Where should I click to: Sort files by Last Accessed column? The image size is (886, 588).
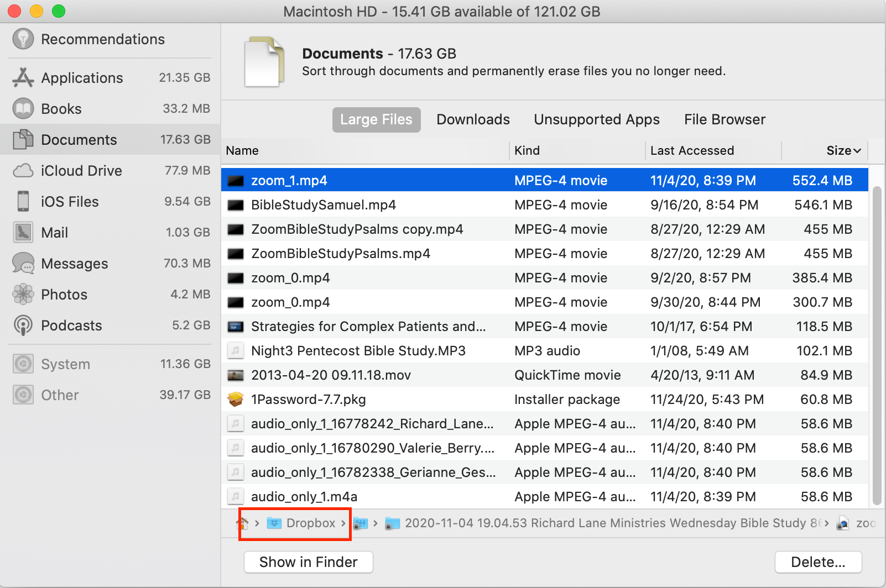click(692, 151)
